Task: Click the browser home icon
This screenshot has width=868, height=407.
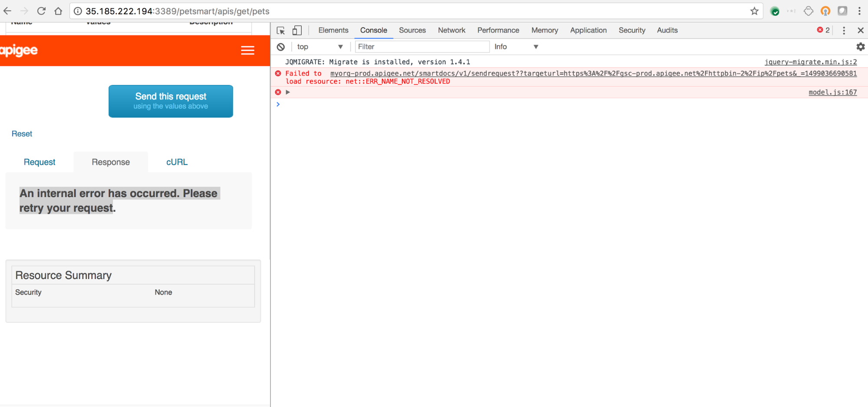Action: (58, 11)
